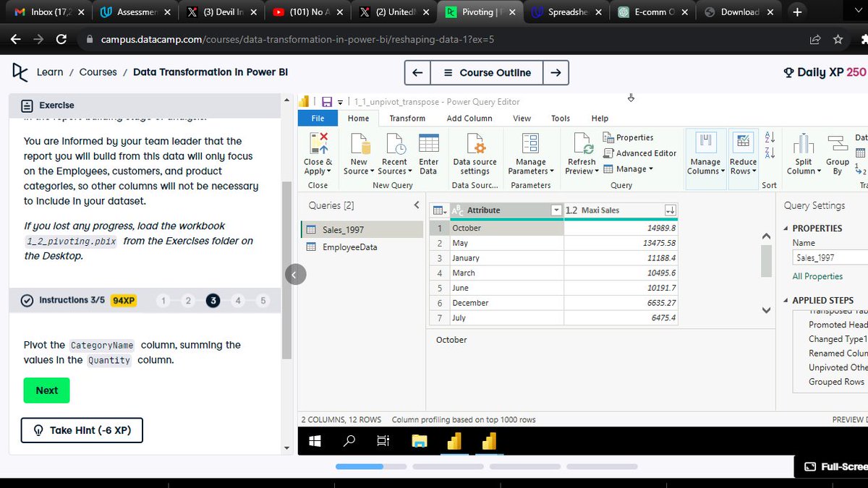The width and height of the screenshot is (868, 488).
Task: Select the EmployeeData query
Action: tap(350, 247)
